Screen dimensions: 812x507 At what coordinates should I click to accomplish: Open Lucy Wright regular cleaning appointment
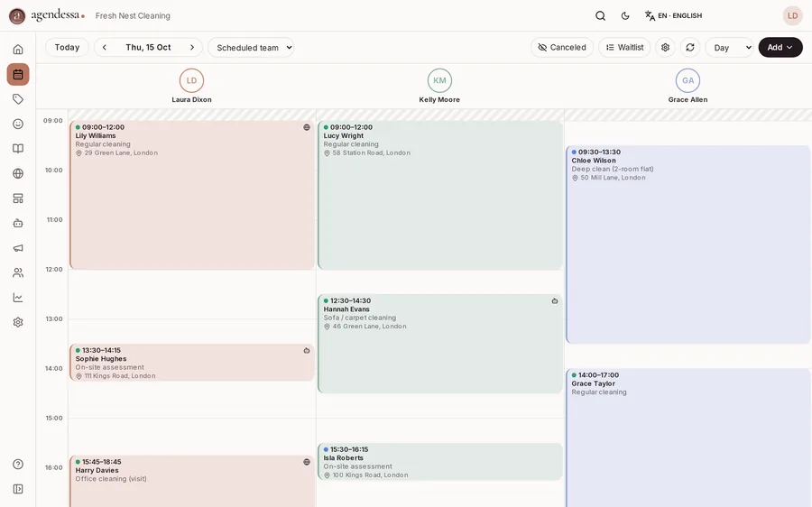[x=440, y=195]
